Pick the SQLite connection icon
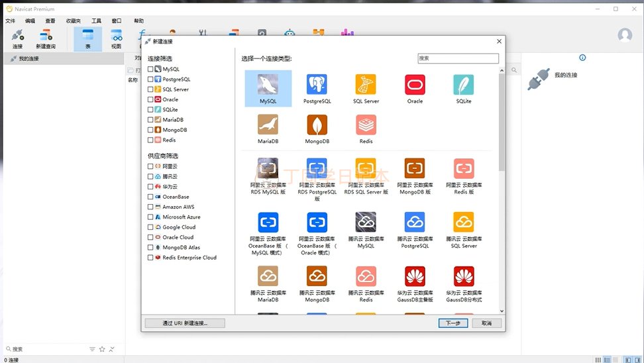The image size is (644, 363). 464,85
